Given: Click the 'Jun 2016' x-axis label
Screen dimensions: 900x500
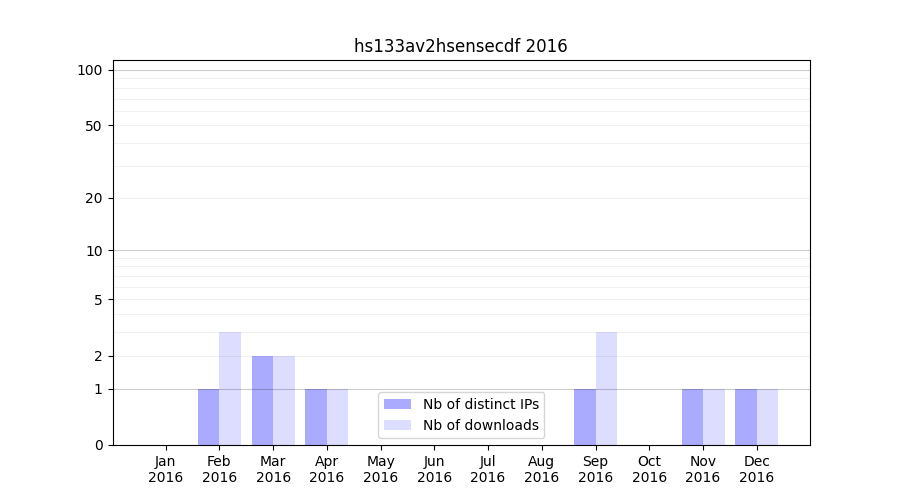Looking at the screenshot, I should (x=434, y=469).
